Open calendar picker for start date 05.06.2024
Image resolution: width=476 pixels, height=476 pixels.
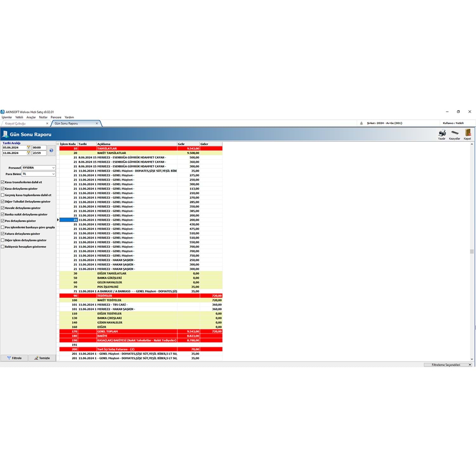point(29,148)
